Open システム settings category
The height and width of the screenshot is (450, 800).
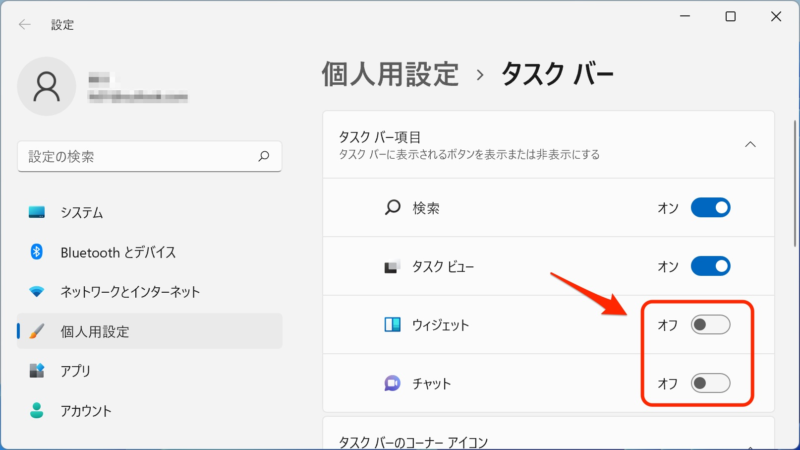[x=149, y=212]
